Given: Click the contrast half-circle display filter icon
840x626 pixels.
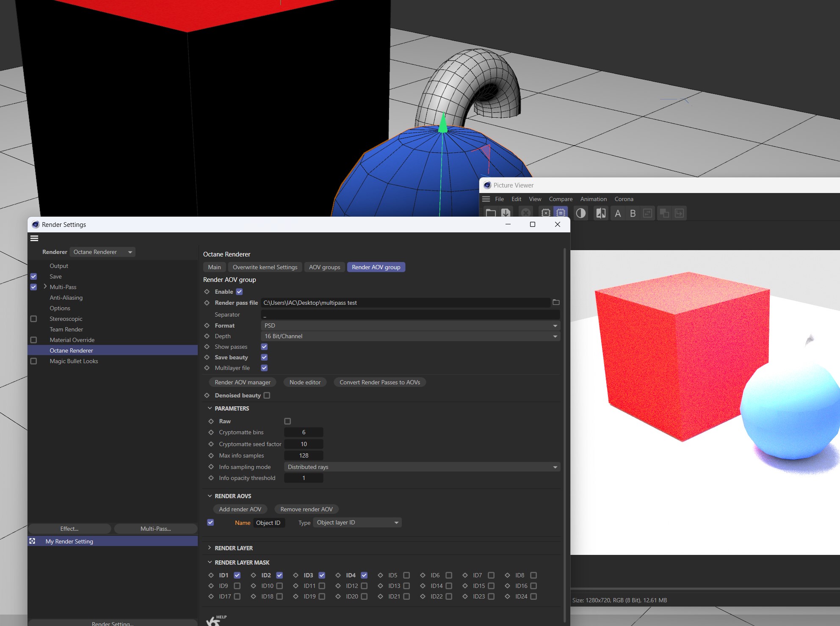Looking at the screenshot, I should click(581, 213).
